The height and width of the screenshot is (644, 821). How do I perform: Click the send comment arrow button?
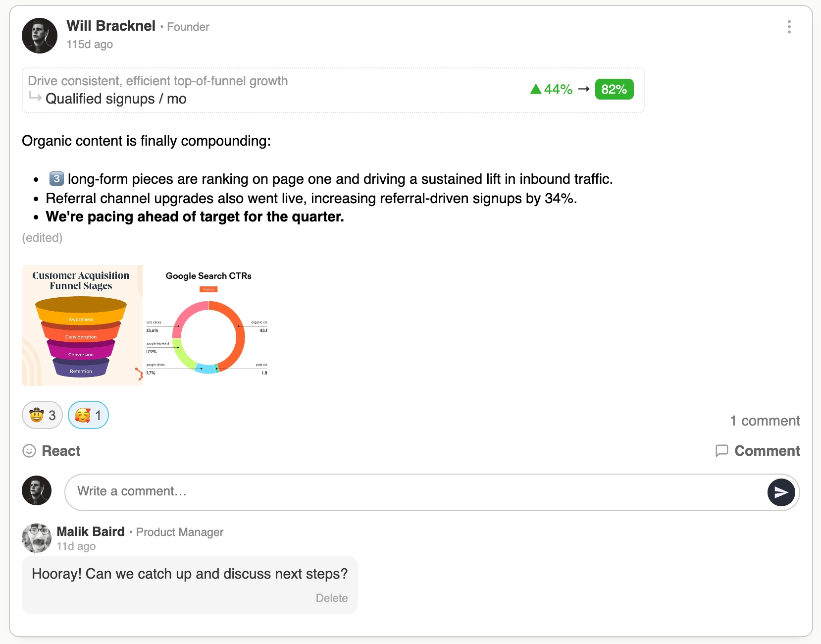coord(781,492)
